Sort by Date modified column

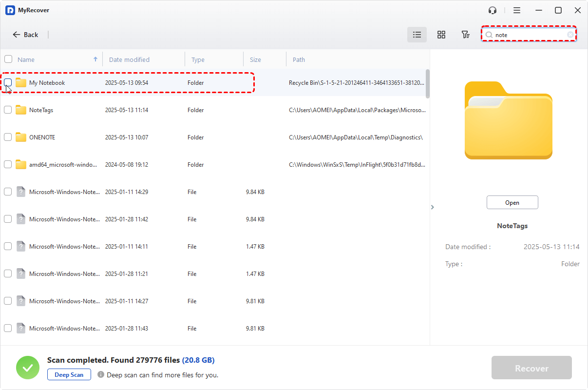coord(129,59)
